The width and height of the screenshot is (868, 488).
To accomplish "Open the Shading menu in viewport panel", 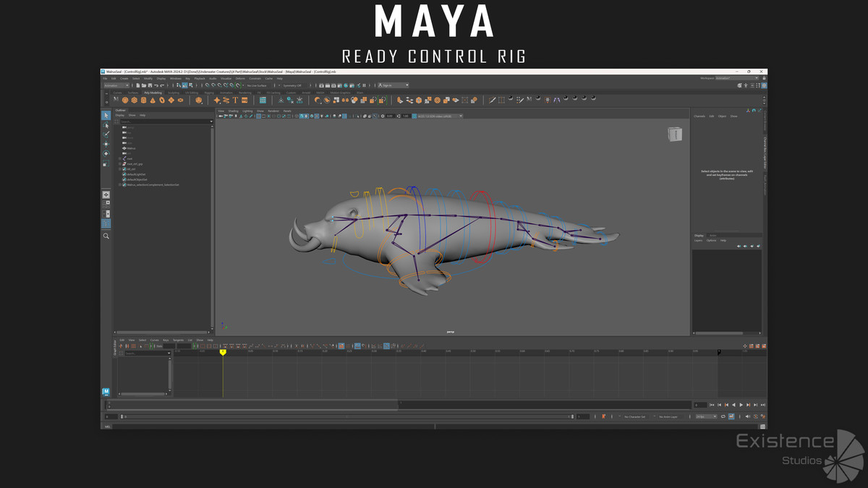I will 233,111.
